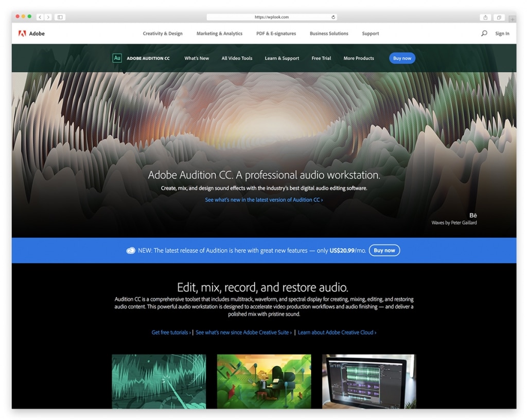Open the Business Solutions menu
Image resolution: width=527 pixels, height=420 pixels.
[x=329, y=33]
